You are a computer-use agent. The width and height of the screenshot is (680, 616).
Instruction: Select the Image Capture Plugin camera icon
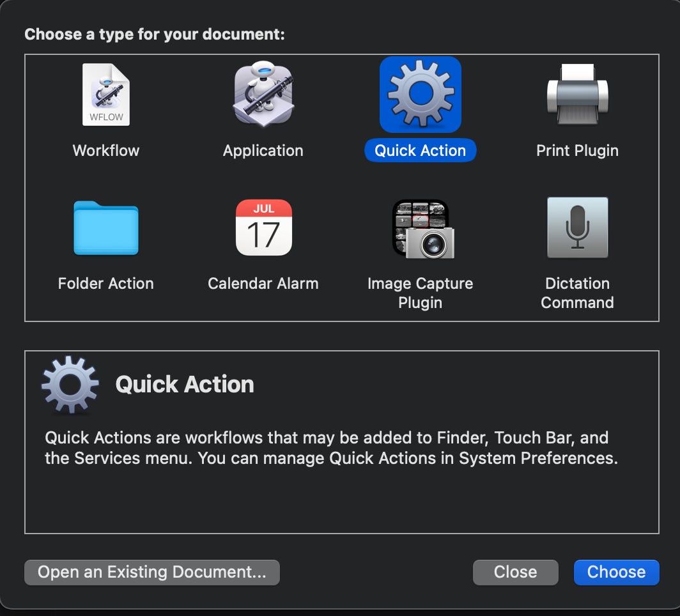[423, 229]
